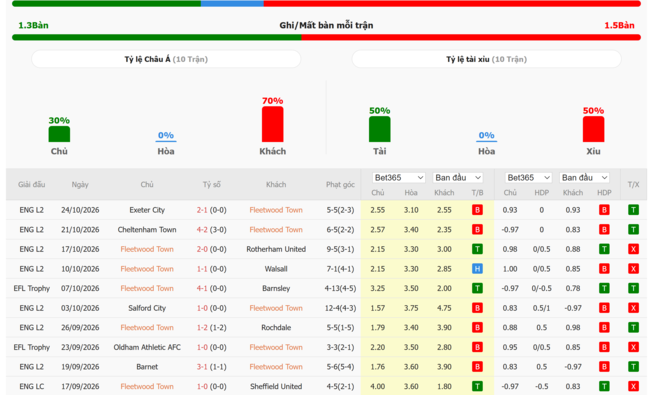Click the 2-0 score of Fleetwood vs Rotherham

tap(201, 249)
